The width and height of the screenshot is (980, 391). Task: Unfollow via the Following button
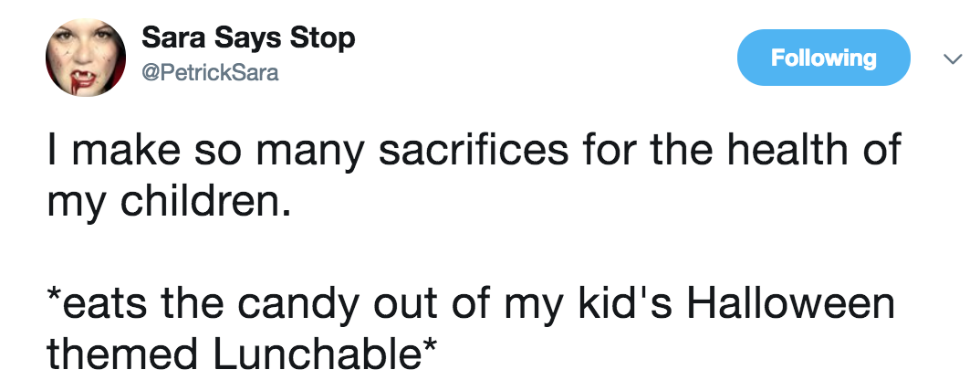pyautogui.click(x=823, y=58)
